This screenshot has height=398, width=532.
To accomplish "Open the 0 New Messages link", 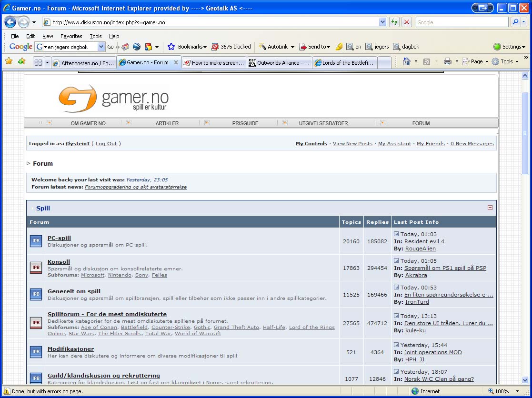I will [x=472, y=143].
